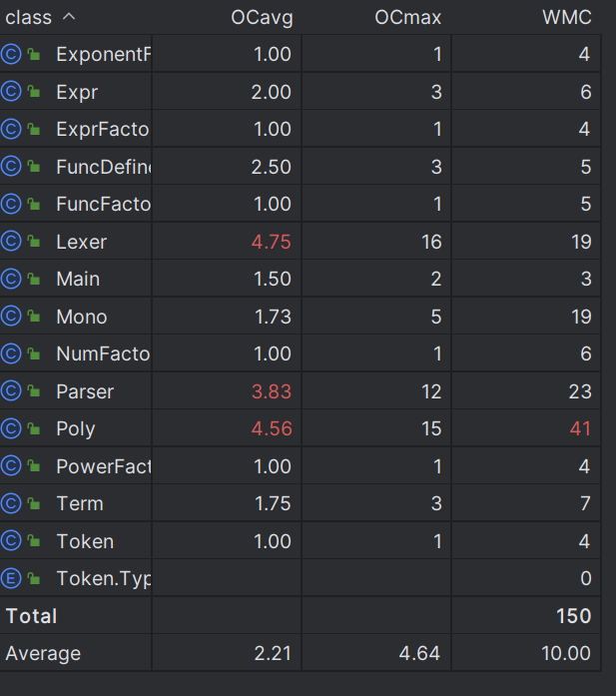Click the green lock icon beside Mono

click(34, 316)
